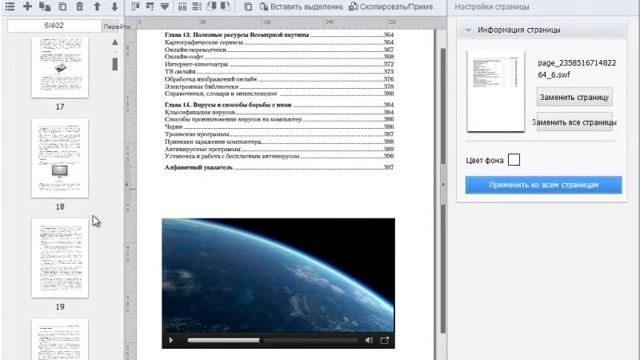This screenshot has height=360, width=640.
Task: Click the 'Глава 14' contents heading
Action: click(228, 105)
